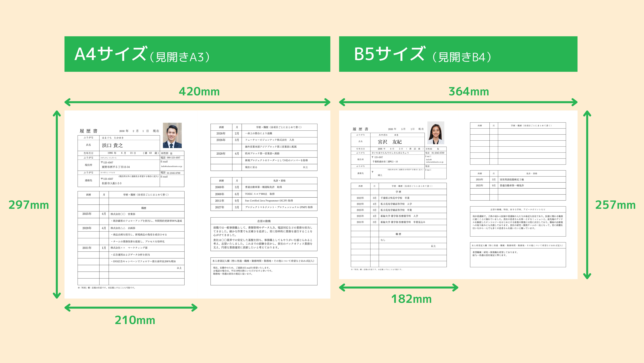This screenshot has width=644, height=363.
Task: Click the 普通自動車第一種免許 row on B5 resume
Action: coord(518,186)
